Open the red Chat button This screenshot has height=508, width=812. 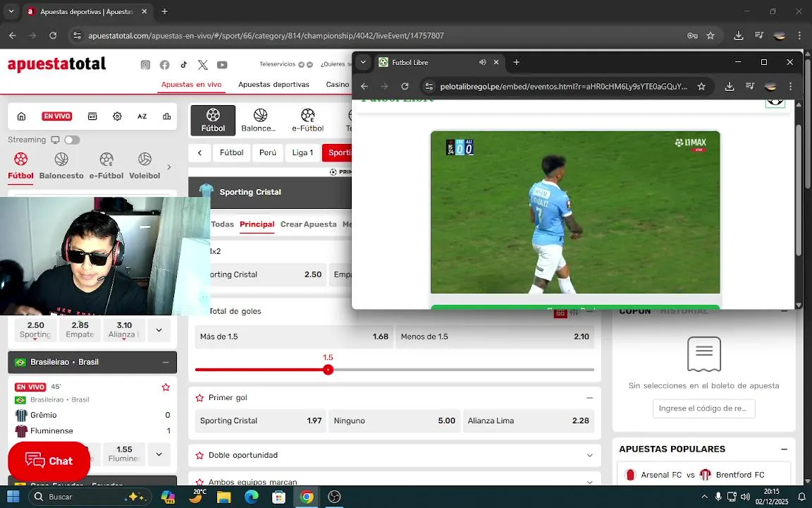(49, 461)
